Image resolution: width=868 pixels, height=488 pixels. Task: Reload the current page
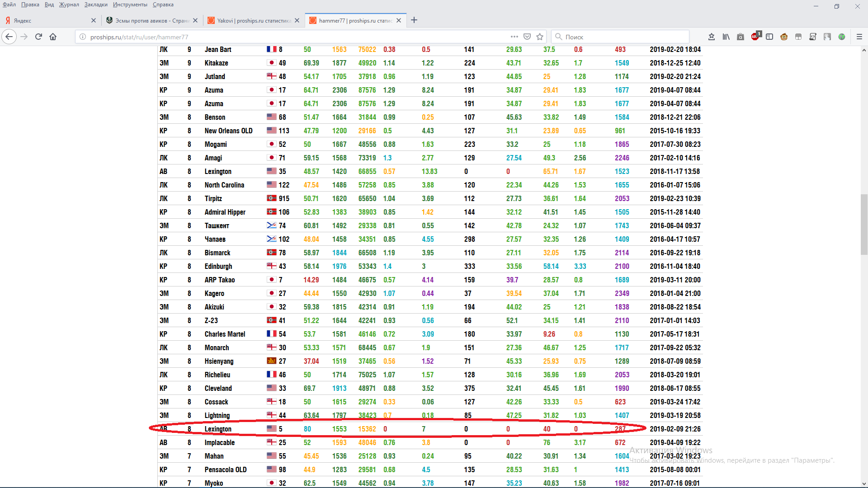[x=38, y=37]
